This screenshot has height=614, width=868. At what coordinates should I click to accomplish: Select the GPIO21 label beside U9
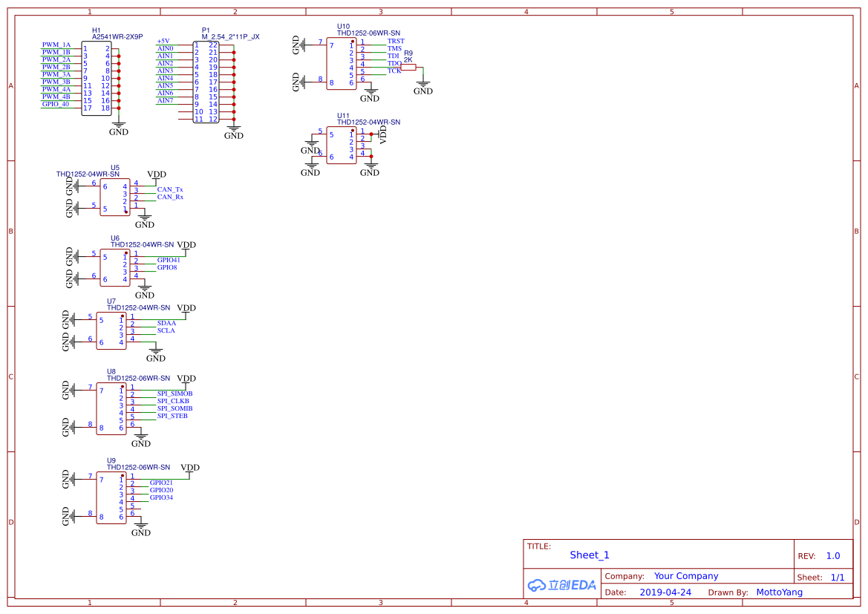[x=160, y=483]
